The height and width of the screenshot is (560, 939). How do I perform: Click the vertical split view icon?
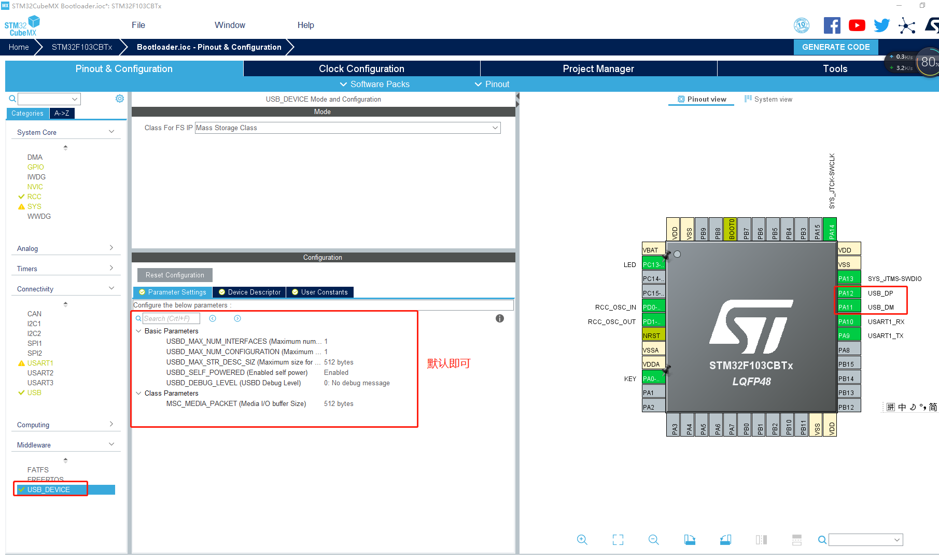point(761,540)
